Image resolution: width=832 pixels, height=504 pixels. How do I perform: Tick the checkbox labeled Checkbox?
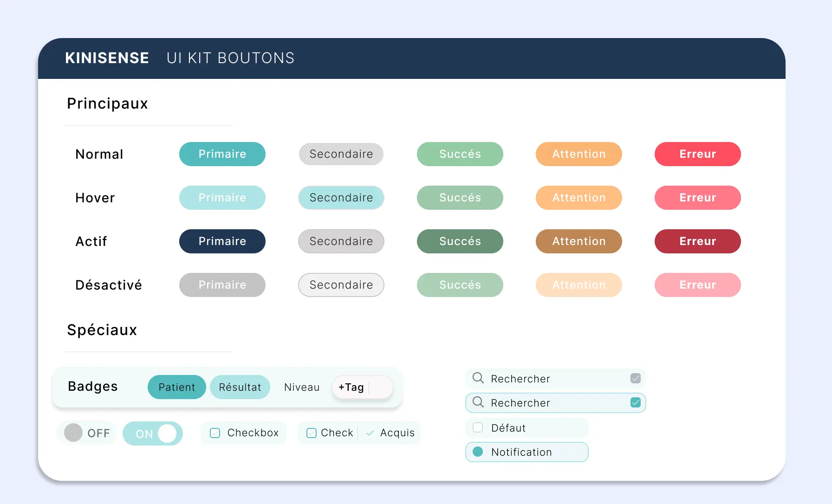point(215,433)
